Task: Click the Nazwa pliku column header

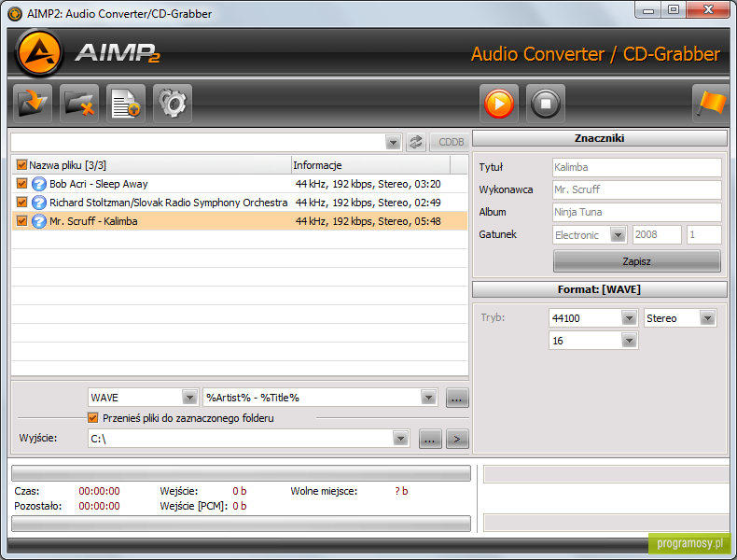Action: point(151,165)
